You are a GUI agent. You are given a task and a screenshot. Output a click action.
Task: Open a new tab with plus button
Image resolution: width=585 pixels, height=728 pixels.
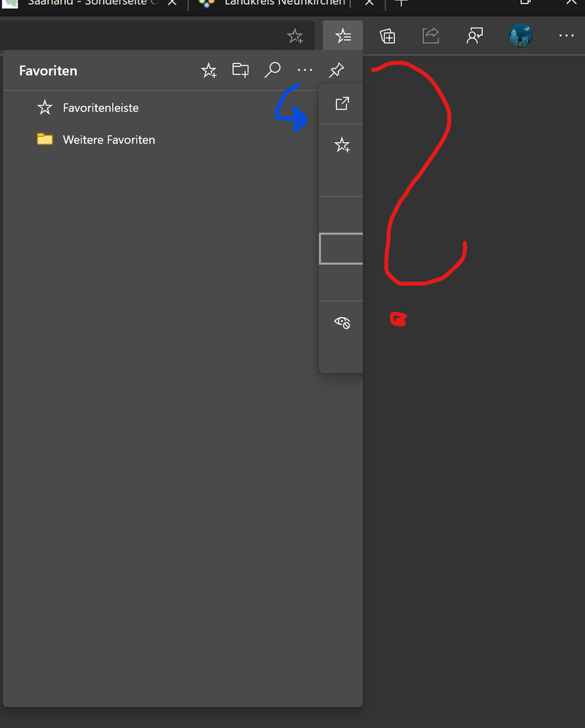click(401, 2)
